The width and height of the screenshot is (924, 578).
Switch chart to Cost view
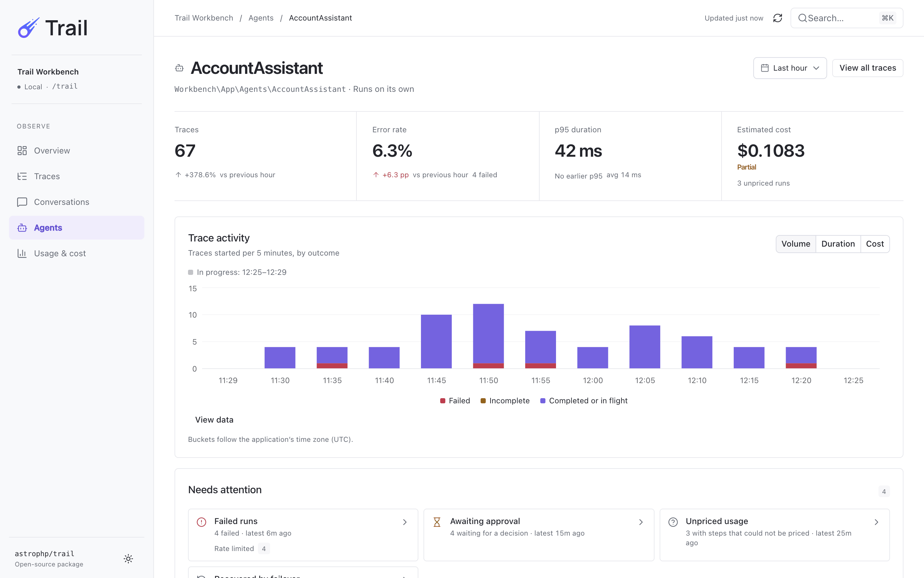coord(875,244)
